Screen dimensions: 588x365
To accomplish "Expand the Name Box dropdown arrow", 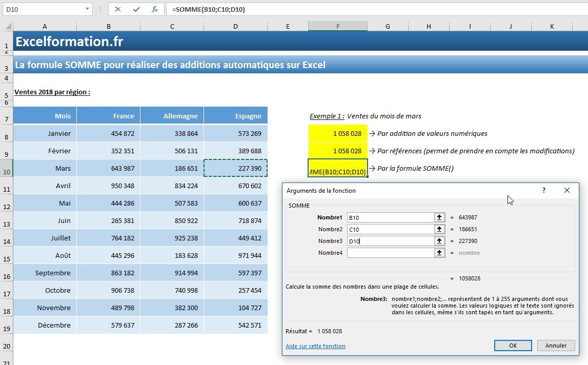I will (87, 9).
